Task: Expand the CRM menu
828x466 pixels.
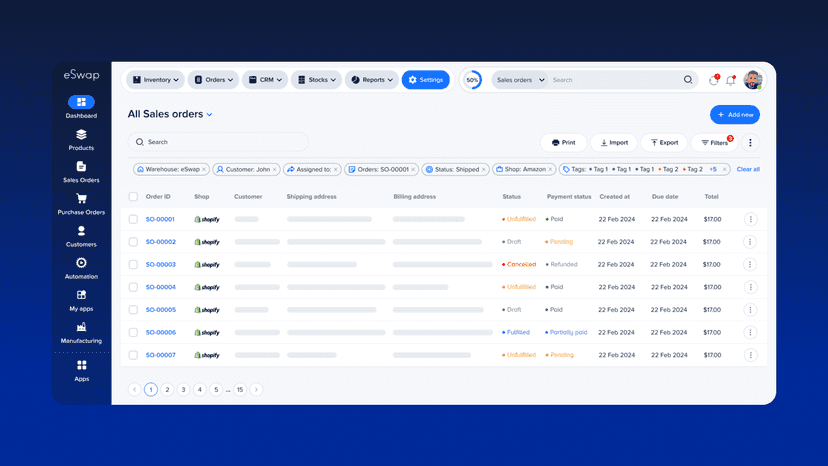Action: coord(265,80)
